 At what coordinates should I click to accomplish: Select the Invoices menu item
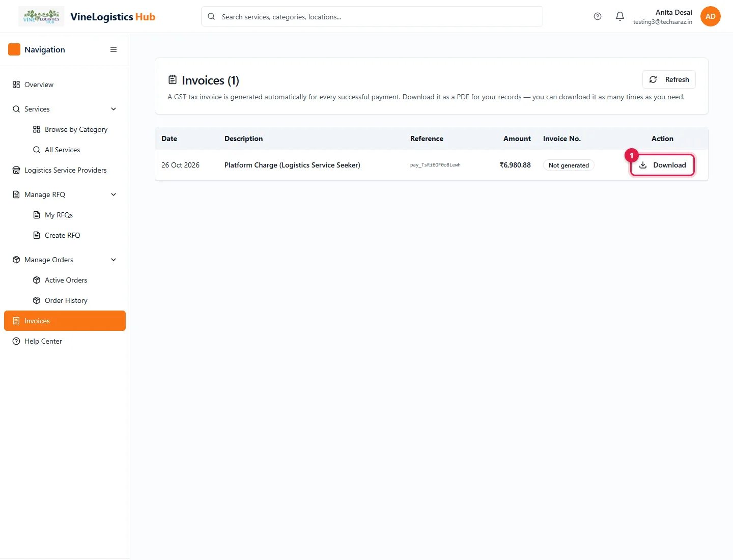pos(65,321)
